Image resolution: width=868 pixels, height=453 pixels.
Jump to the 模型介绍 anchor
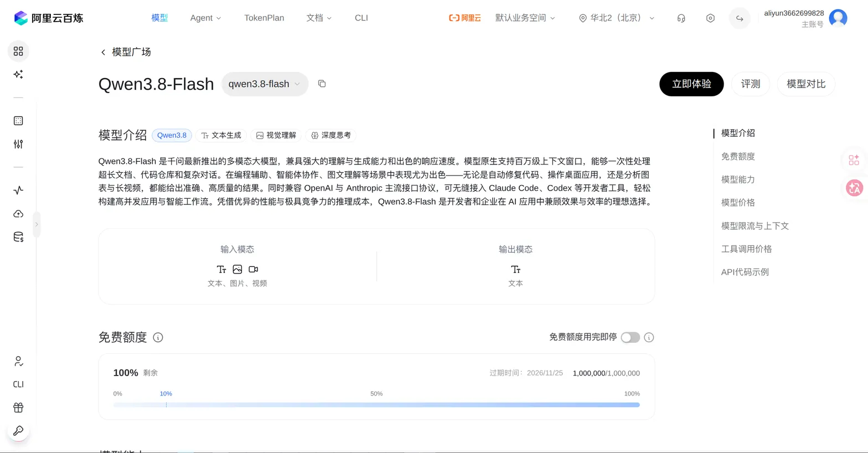738,133
